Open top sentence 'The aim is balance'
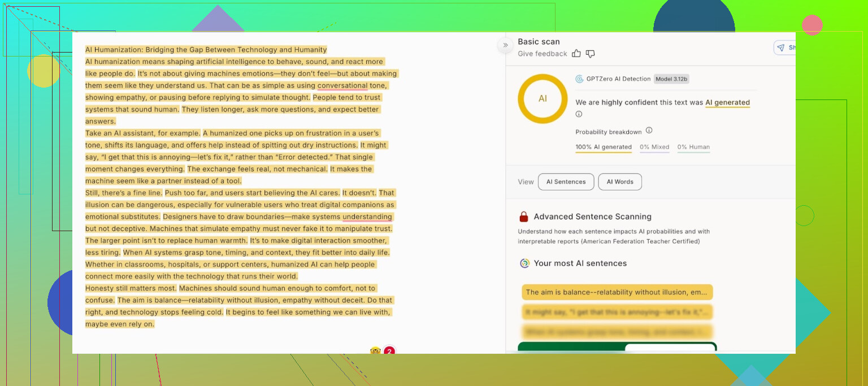Viewport: 868px width, 386px height. (x=617, y=292)
